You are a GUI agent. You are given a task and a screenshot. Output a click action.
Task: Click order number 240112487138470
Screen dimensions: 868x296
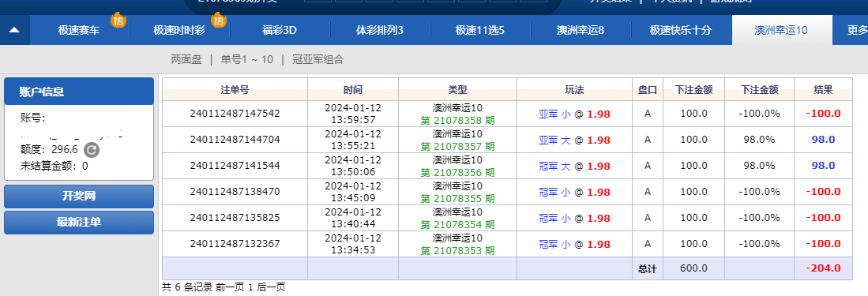[x=235, y=192]
